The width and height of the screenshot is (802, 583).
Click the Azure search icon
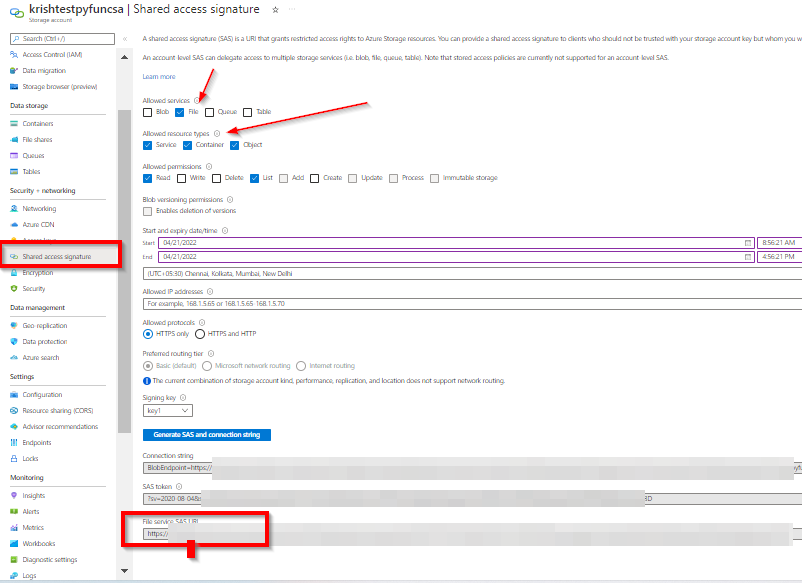(x=14, y=357)
